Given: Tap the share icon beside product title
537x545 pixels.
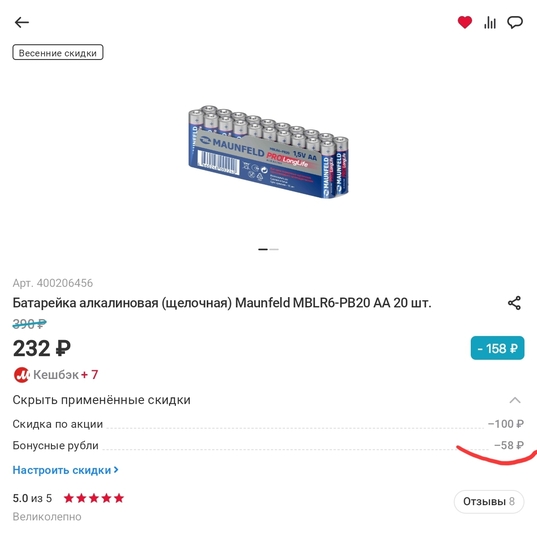Looking at the screenshot, I should (x=514, y=303).
